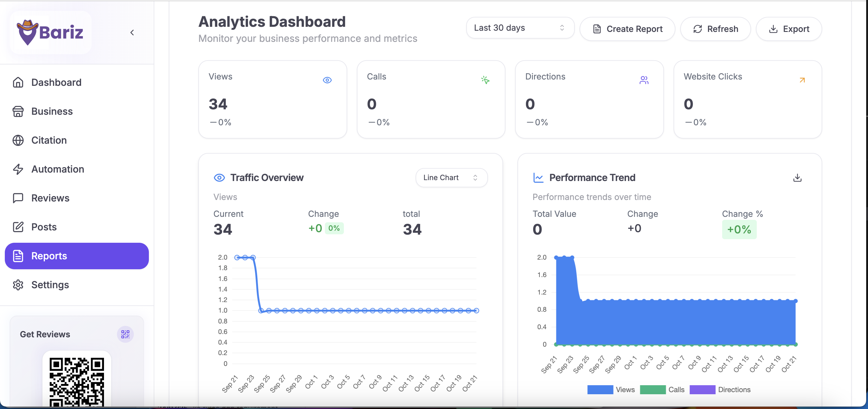Click the arrow icon in Website Clicks card
Screen dimensions: 868x409
(x=802, y=80)
